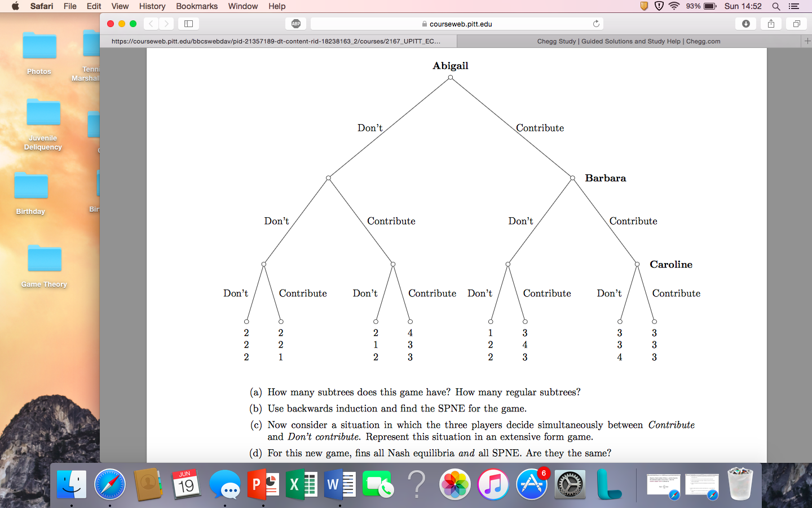This screenshot has width=812, height=508.
Task: Check Wi-Fi status in the menu bar
Action: (x=674, y=6)
